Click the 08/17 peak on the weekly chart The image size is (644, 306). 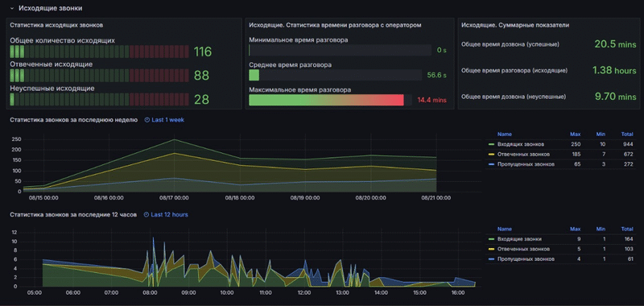174,139
